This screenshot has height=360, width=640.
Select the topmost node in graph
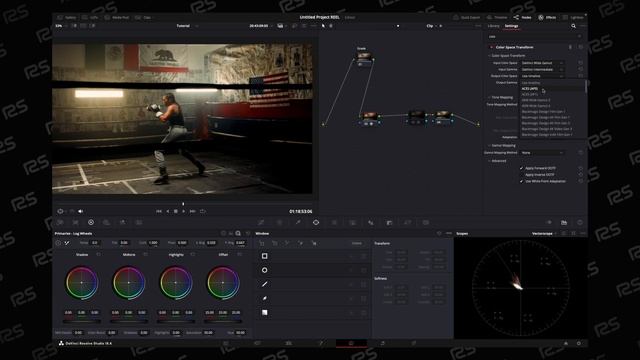(x=364, y=57)
